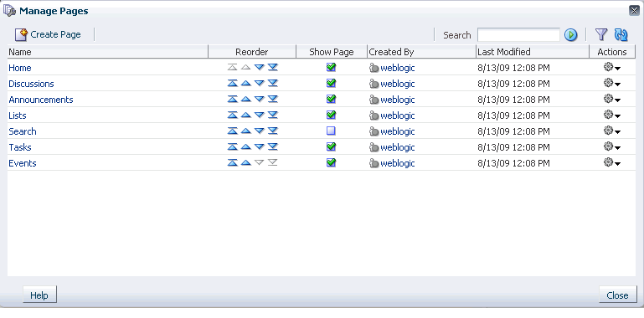Uncheck Show Page for Events

click(x=331, y=163)
